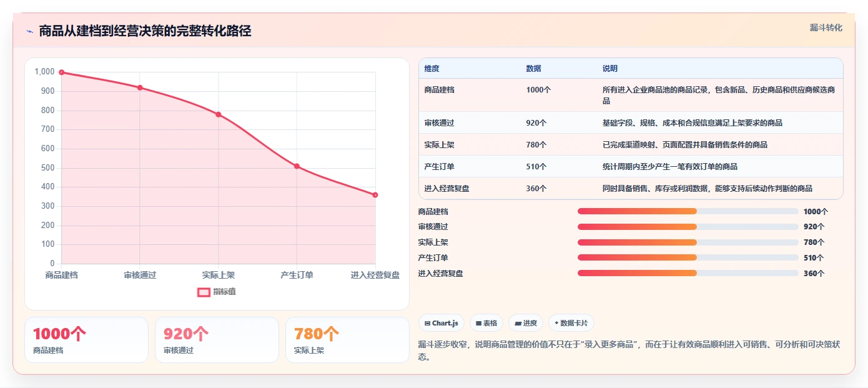Select the 实际上架 cell in table

tap(440, 145)
